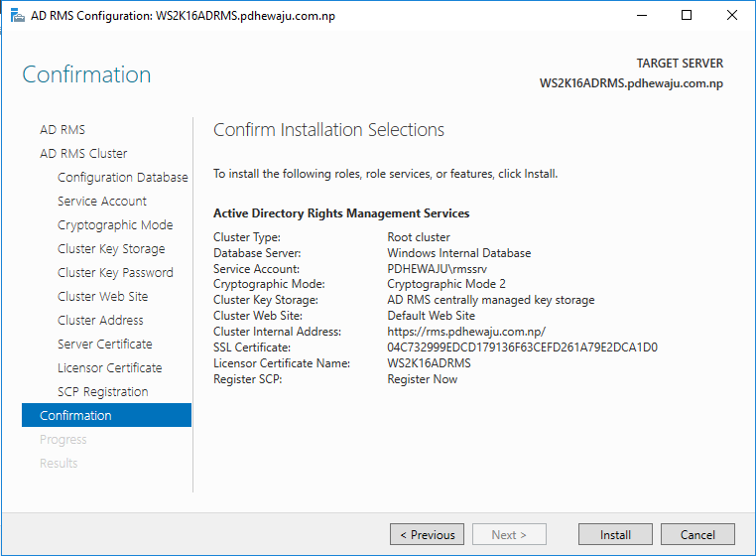Click the Windows Internal Database value
The width and height of the screenshot is (756, 556).
pyautogui.click(x=459, y=253)
